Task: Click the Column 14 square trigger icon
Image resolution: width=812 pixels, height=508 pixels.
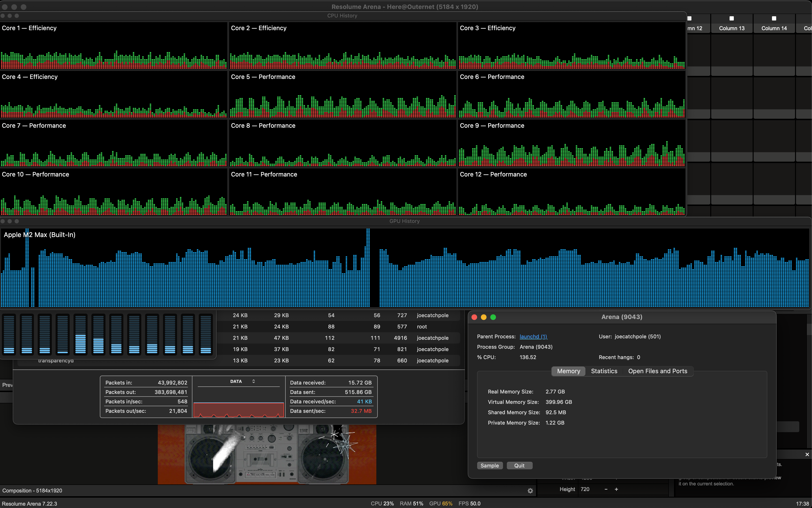Action: (774, 18)
